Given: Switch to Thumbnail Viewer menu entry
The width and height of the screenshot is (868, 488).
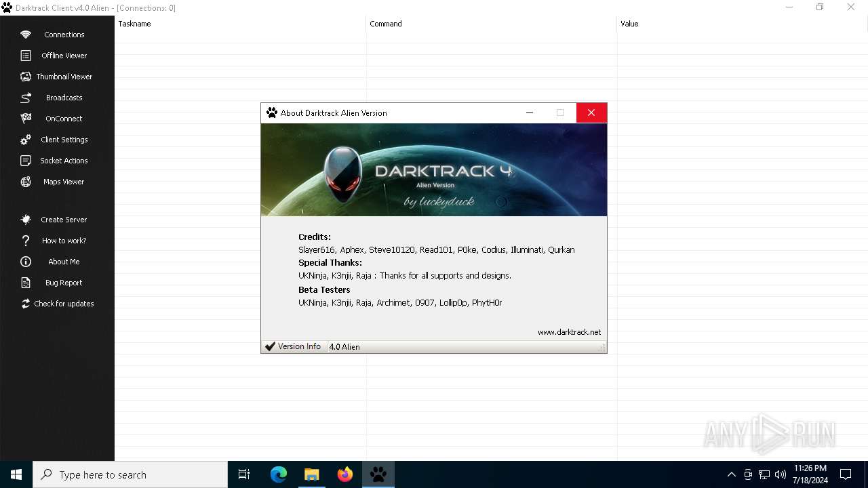Looking at the screenshot, I should pyautogui.click(x=64, y=77).
